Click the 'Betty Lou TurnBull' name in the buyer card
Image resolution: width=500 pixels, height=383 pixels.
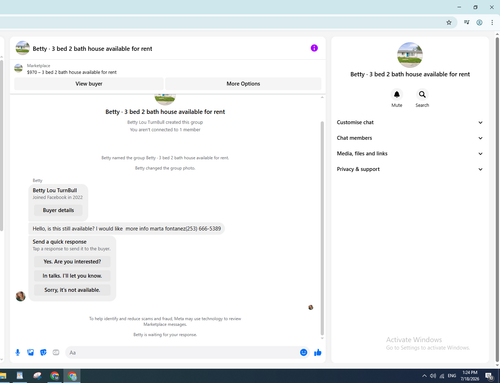point(55,190)
